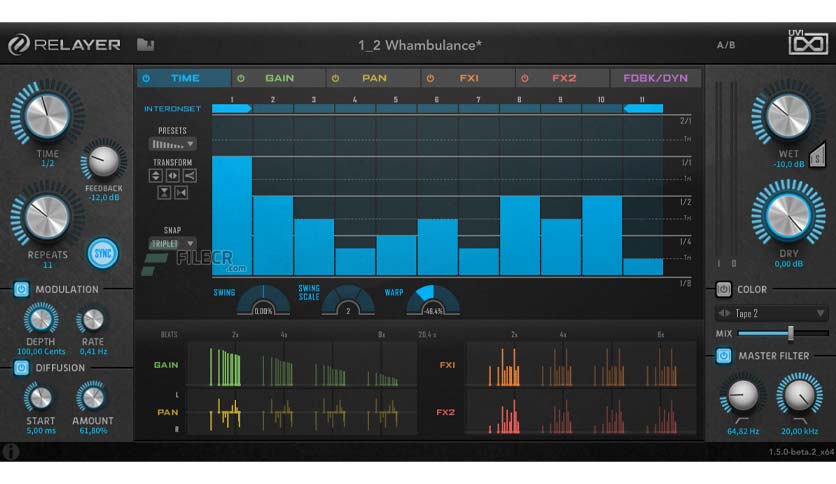Click the info icon in bottom corner
Screen dimensions: 836x484
[11, 452]
